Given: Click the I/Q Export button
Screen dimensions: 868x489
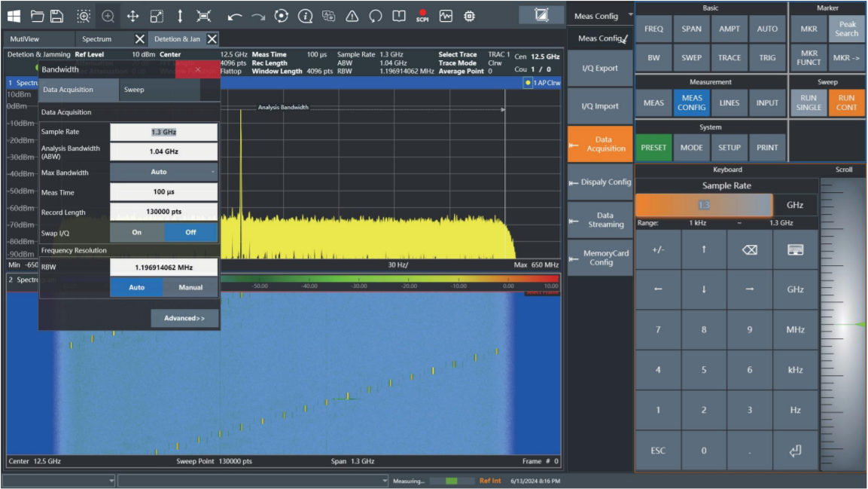Looking at the screenshot, I should coord(600,68).
